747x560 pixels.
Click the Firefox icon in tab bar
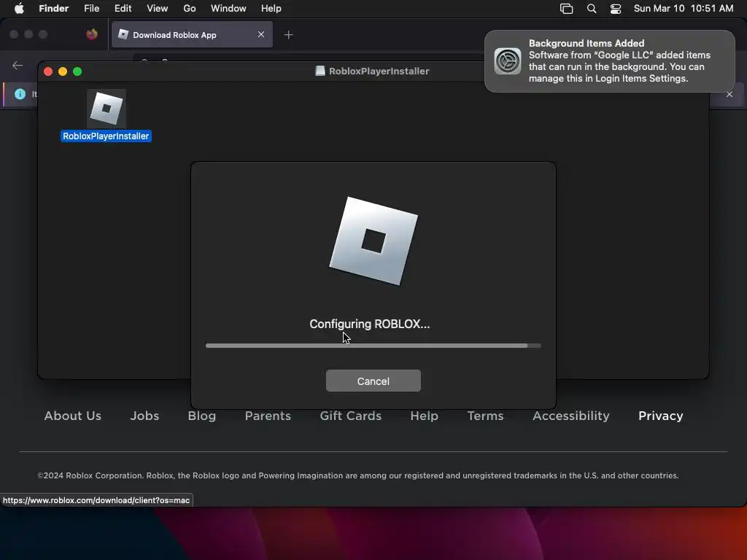tap(92, 34)
